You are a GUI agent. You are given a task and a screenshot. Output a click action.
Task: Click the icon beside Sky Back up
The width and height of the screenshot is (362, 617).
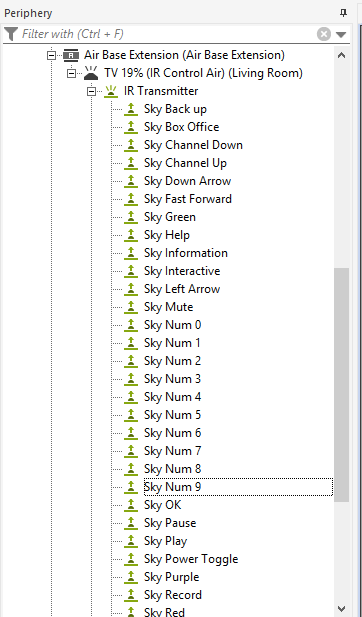(x=131, y=109)
